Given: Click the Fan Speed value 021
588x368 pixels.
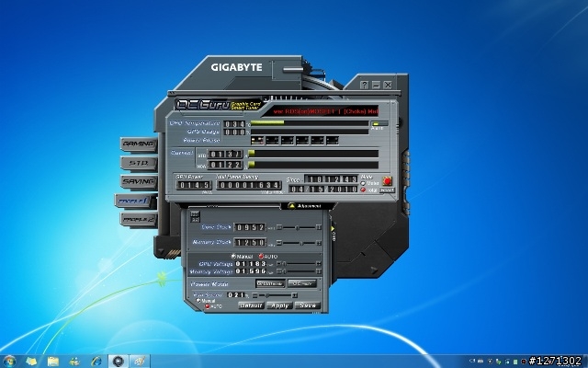Looking at the screenshot, I should (x=236, y=294).
